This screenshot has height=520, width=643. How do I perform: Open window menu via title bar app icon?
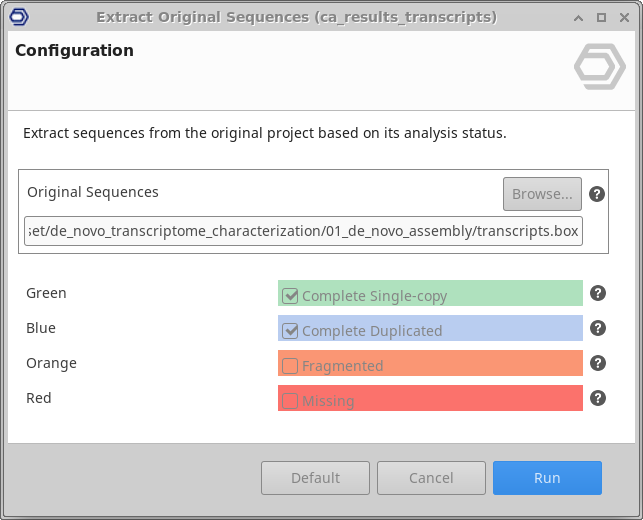(17, 17)
